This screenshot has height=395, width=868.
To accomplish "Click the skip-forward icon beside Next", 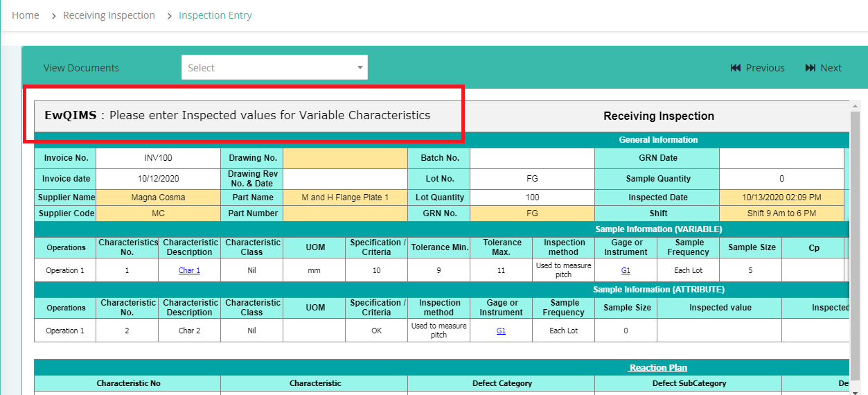I will click(811, 68).
